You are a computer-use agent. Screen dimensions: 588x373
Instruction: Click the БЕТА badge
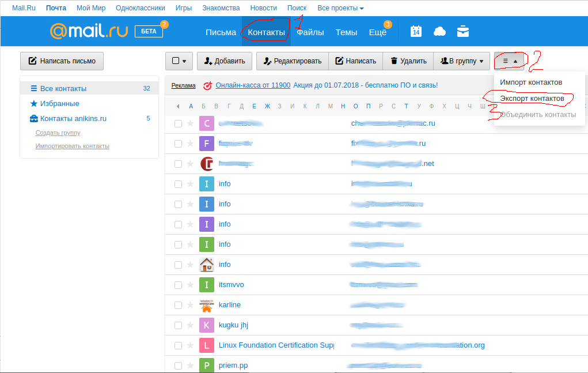pyautogui.click(x=149, y=31)
